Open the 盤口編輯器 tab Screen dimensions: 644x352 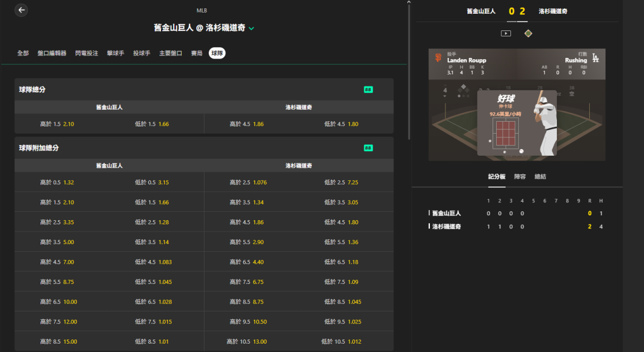click(x=52, y=53)
